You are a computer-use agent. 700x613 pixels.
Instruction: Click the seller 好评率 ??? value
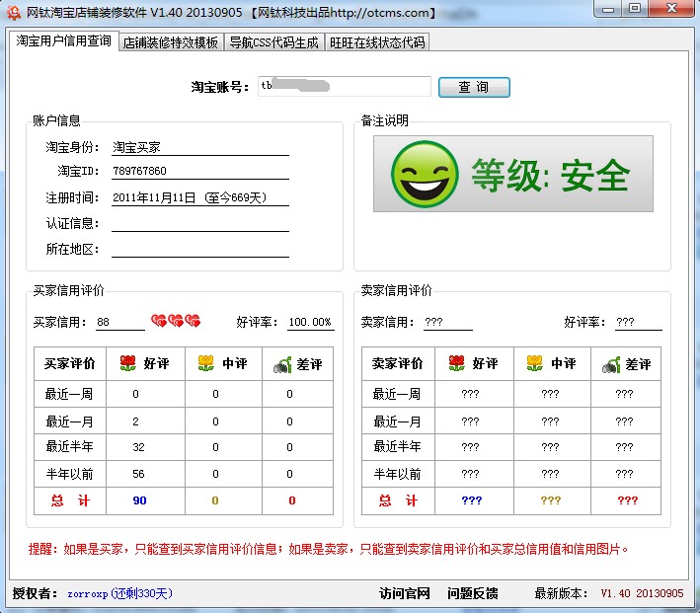coord(625,322)
